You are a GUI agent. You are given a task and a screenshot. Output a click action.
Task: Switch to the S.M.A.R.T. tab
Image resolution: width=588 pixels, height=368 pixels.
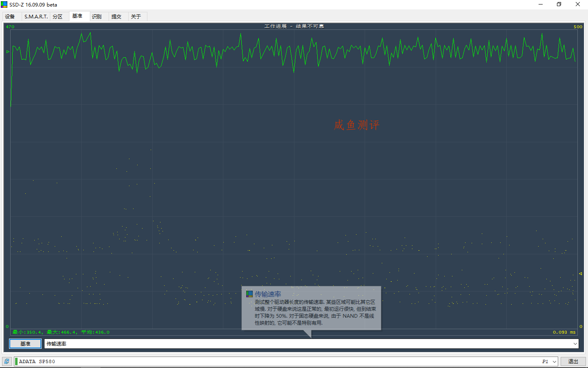tap(36, 17)
